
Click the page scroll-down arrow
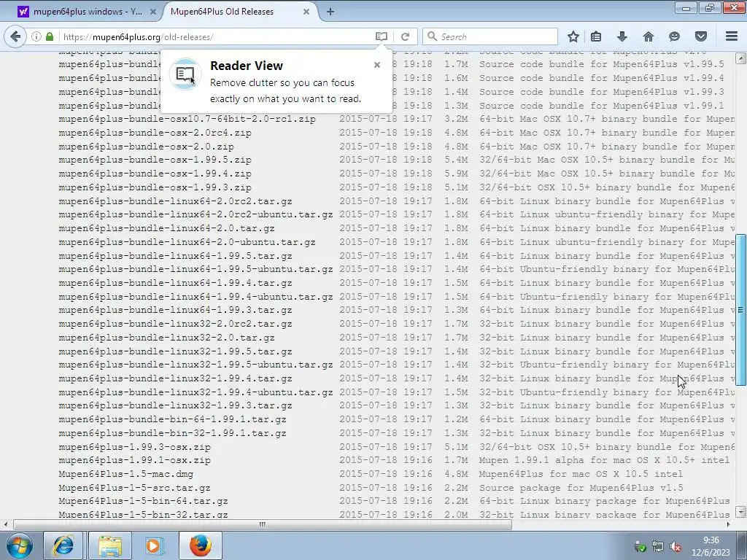coord(741,513)
